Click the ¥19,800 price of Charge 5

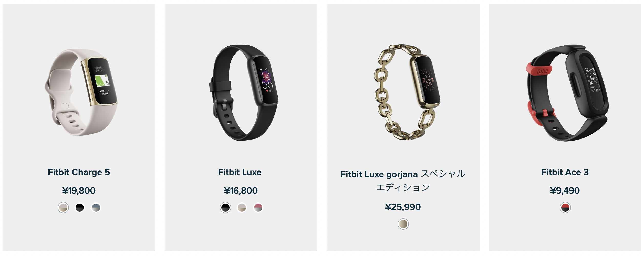[x=79, y=191]
